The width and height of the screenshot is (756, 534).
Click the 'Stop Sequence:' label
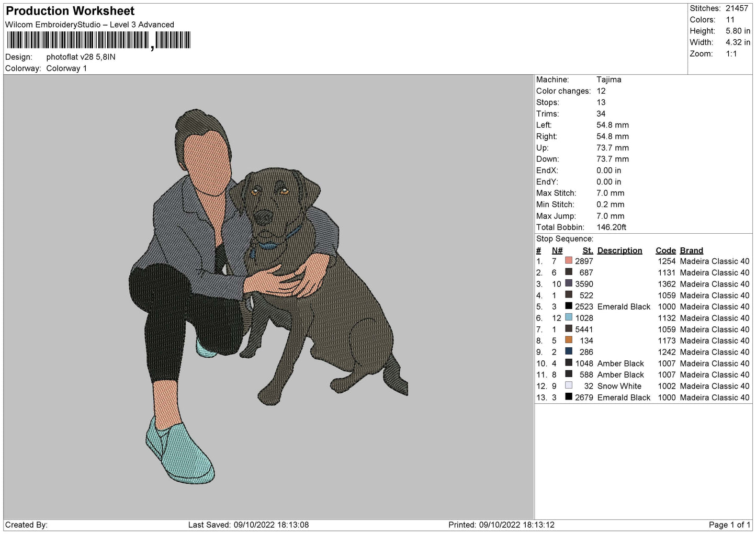(565, 239)
